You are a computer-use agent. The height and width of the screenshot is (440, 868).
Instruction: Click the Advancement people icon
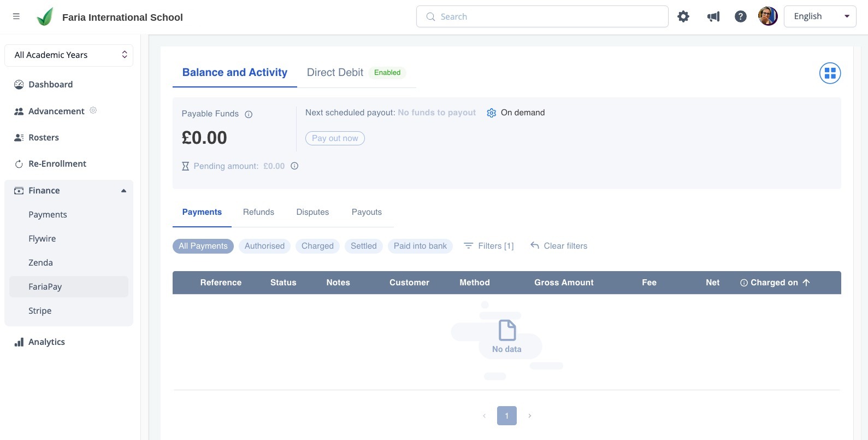pyautogui.click(x=19, y=112)
